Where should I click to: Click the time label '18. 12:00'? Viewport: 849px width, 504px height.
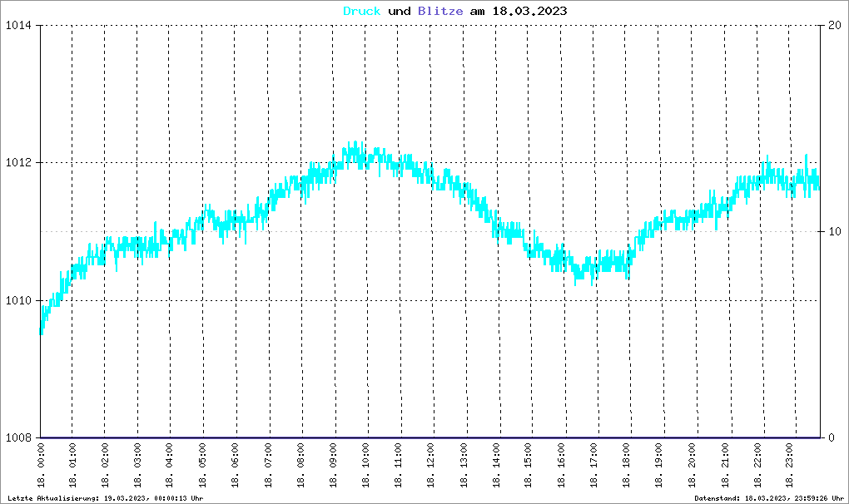[x=430, y=465]
